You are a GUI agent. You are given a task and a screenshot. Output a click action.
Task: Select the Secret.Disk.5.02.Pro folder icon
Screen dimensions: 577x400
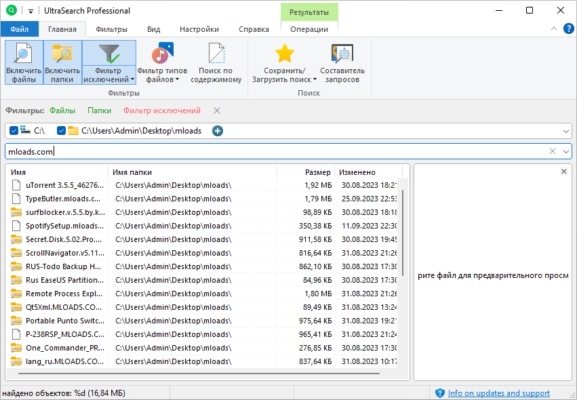pos(16,239)
